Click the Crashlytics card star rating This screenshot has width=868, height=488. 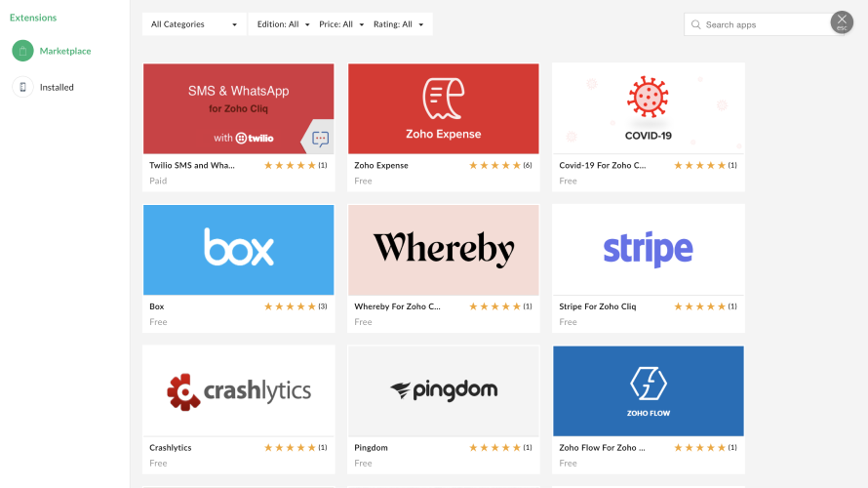pyautogui.click(x=290, y=448)
